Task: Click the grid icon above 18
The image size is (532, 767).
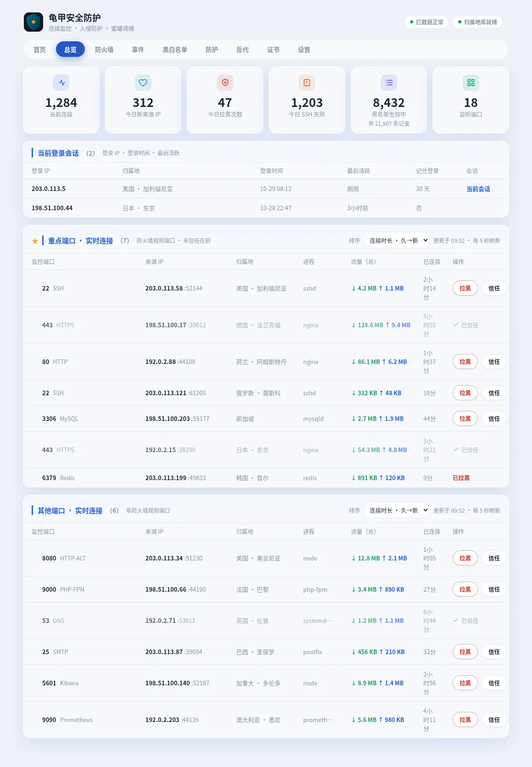Action: 471,83
